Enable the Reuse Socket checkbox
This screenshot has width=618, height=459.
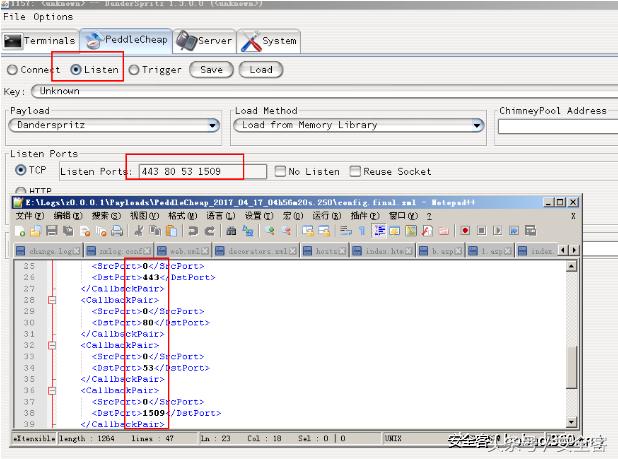tap(355, 171)
